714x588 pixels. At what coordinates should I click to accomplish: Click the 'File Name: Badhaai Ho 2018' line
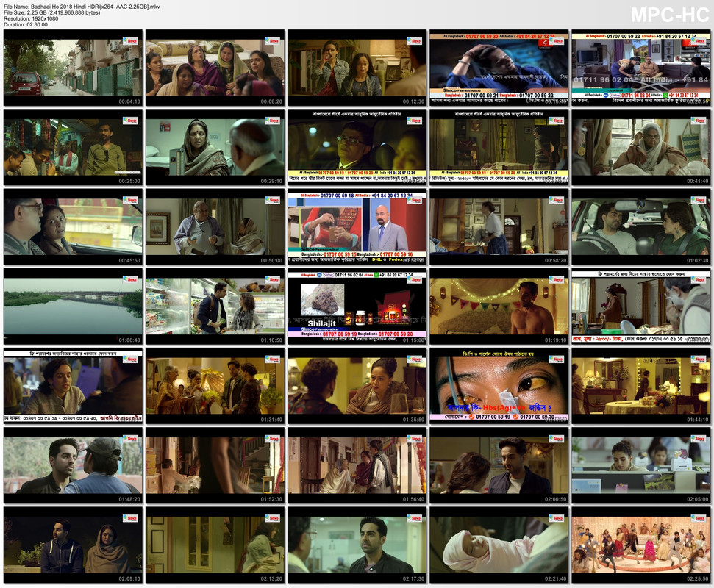click(x=82, y=7)
